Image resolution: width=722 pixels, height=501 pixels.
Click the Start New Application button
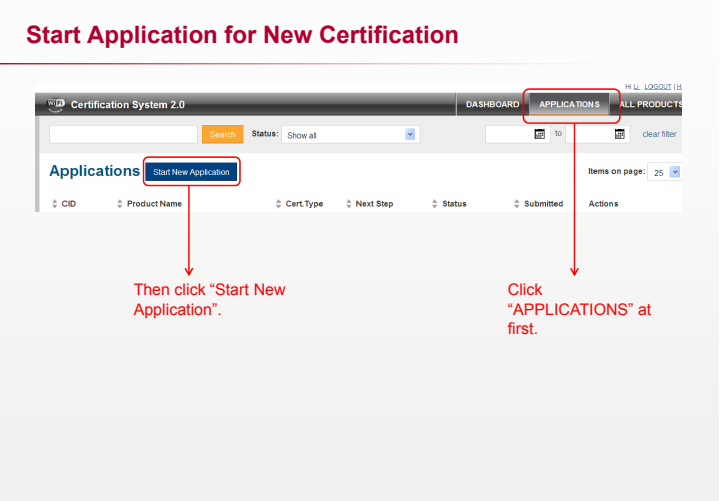tap(191, 172)
